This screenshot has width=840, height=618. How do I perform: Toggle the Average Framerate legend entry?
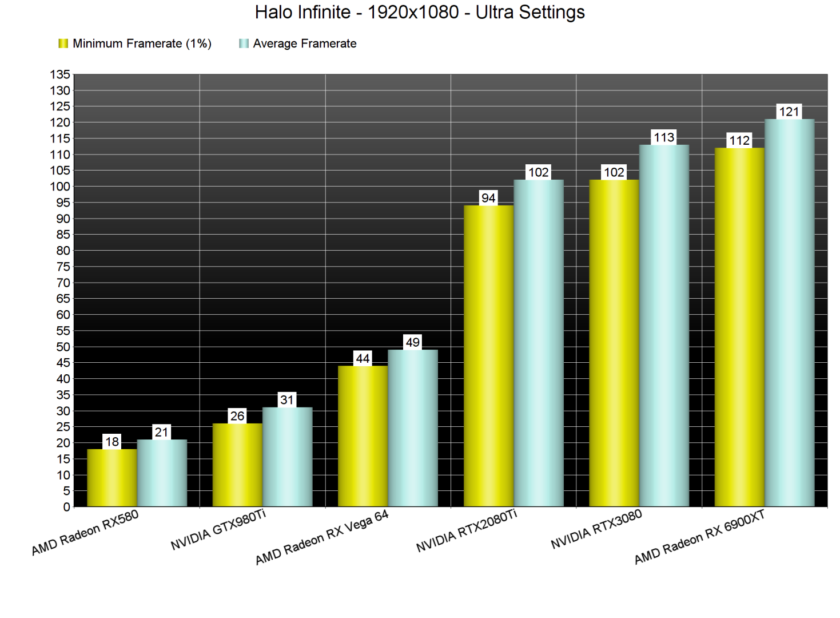[305, 42]
